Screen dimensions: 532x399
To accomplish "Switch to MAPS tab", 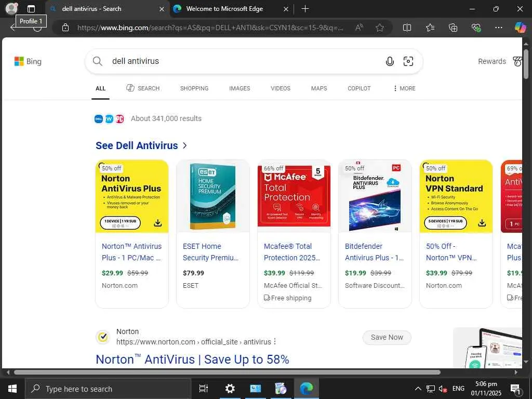I will click(x=319, y=88).
